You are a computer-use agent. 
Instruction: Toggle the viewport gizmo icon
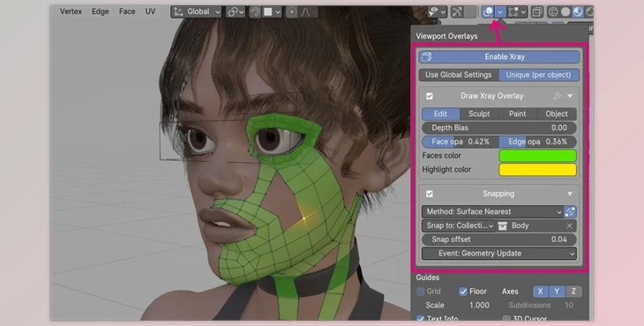click(x=457, y=11)
